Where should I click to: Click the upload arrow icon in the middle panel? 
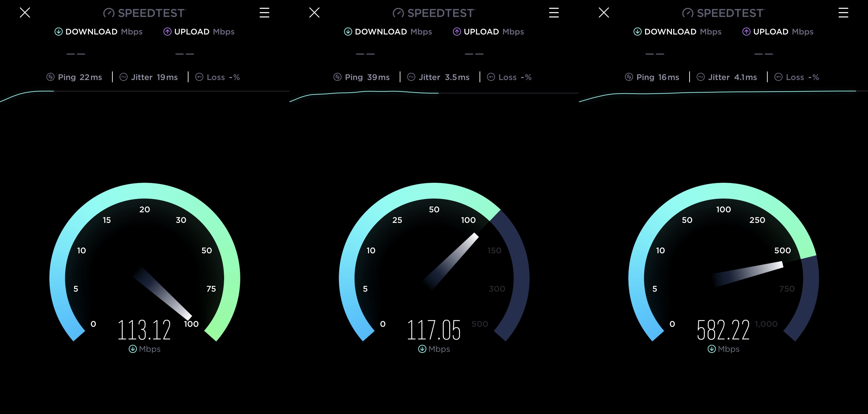click(x=457, y=32)
